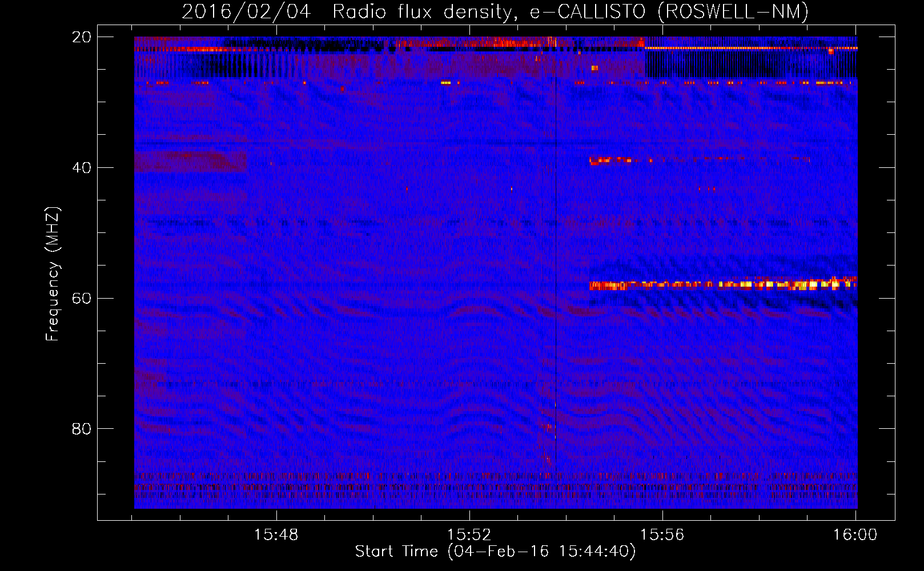
Task: Click the 'Start Time (04-Feb-16 15:44:40)' x-axis label
Action: pyautogui.click(x=495, y=552)
